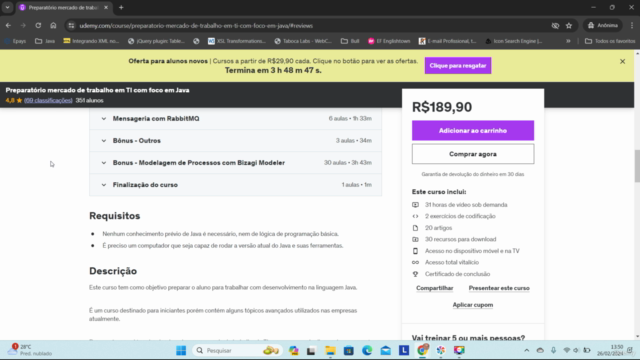Click Adicionar ao carrinho button
Screen dimensions: 640x360
click(473, 131)
